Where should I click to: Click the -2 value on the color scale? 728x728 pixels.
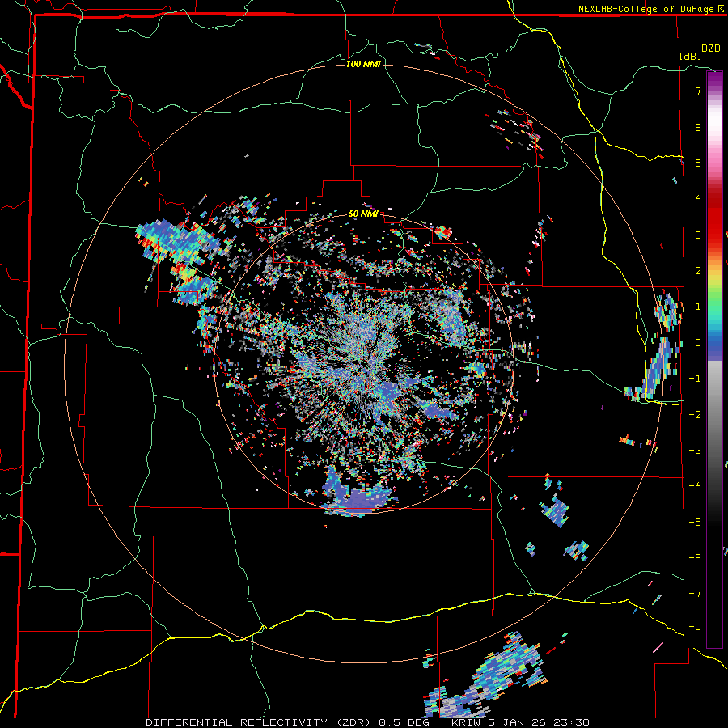point(695,414)
